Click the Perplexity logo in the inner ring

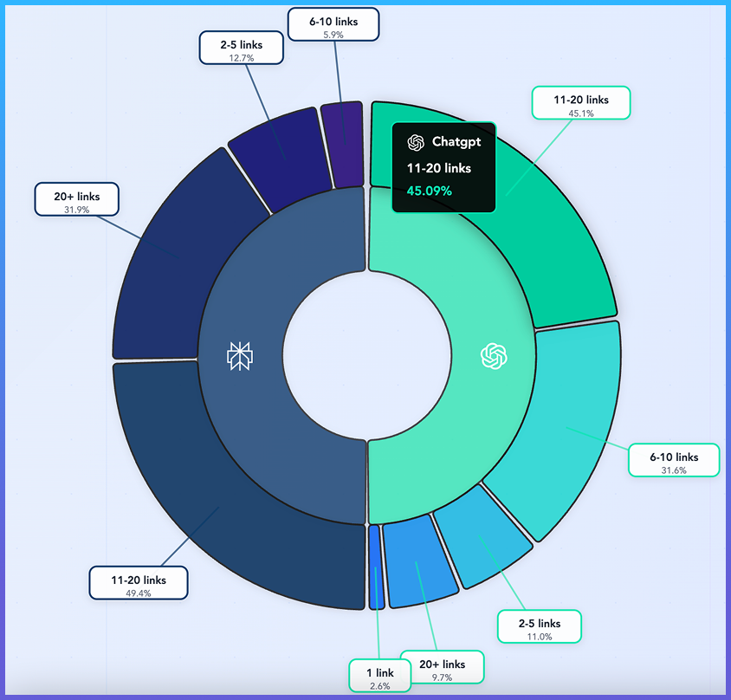(240, 356)
